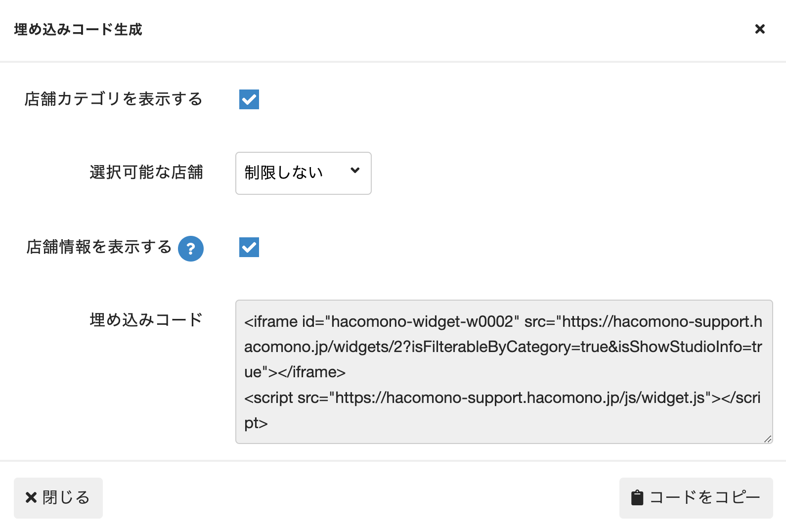Click the closing </iframe> tag in the code
The height and width of the screenshot is (532, 786).
[x=312, y=372]
